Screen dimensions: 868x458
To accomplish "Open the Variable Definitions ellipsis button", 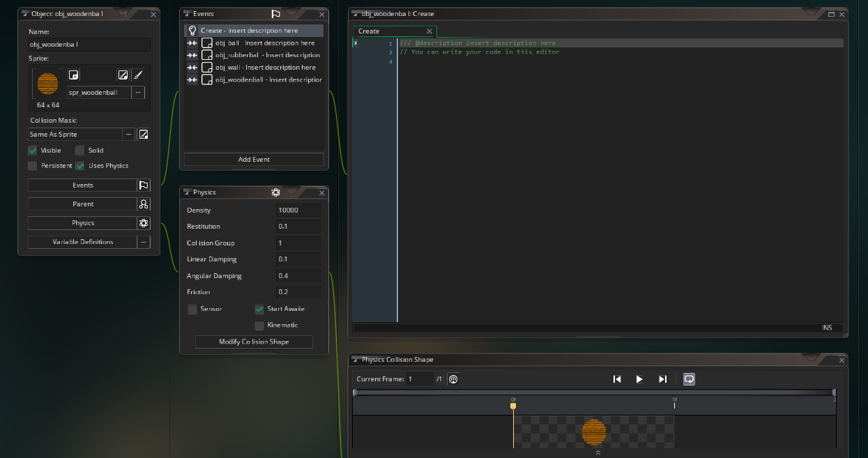I will tap(144, 242).
